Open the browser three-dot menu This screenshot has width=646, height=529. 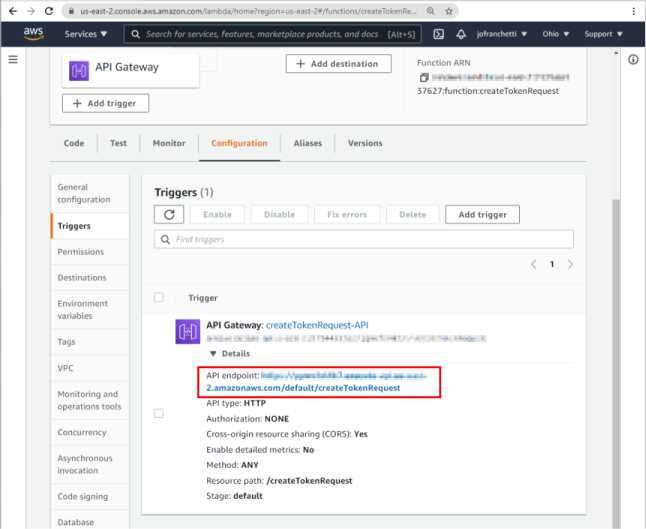click(x=633, y=11)
